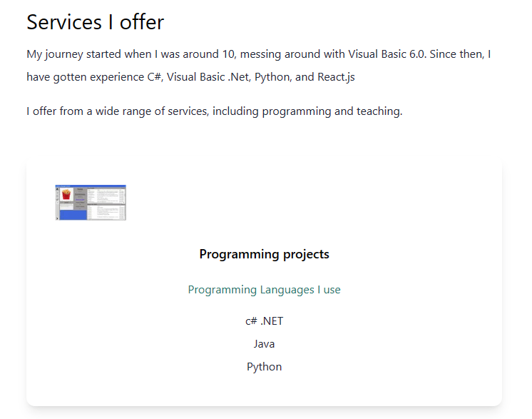Select the Java list item
Image resolution: width=532 pixels, height=419 pixels.
264,344
